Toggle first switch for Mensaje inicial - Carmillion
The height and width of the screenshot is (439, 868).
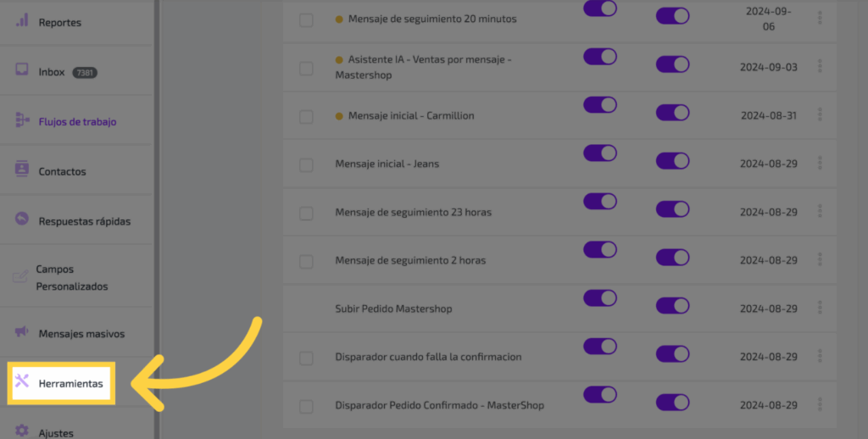tap(600, 104)
